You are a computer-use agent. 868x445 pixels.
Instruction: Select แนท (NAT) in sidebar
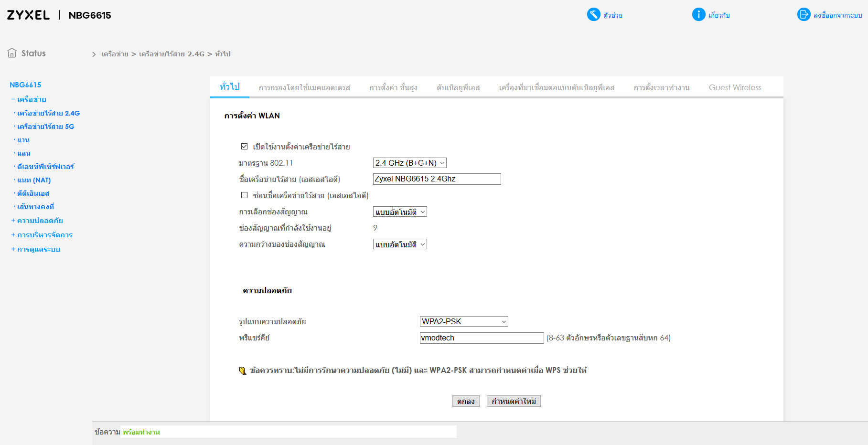pyautogui.click(x=34, y=180)
